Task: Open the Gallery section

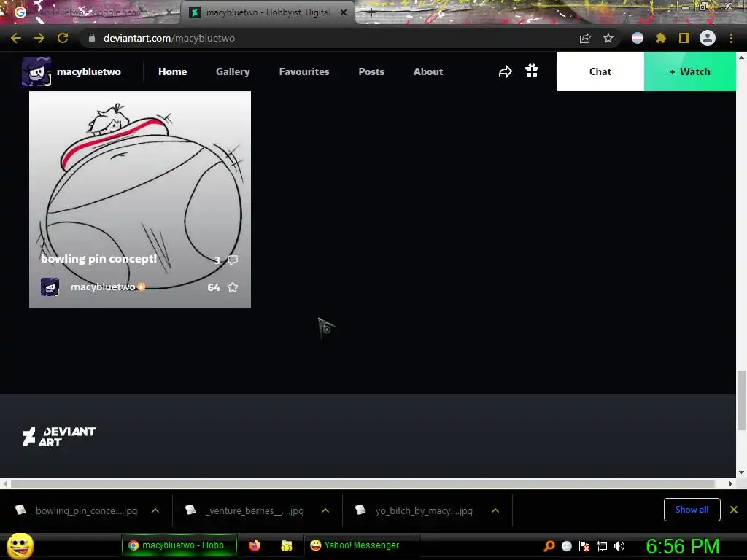Action: 233,71
